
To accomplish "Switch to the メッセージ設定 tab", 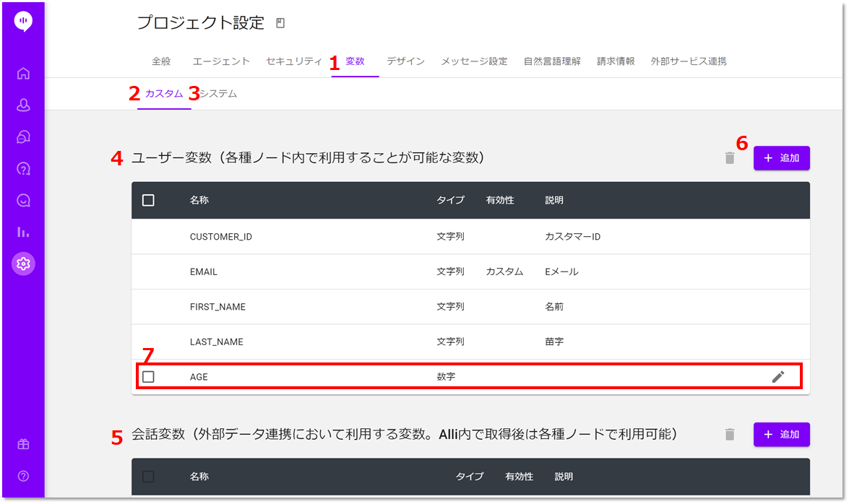I will tap(474, 61).
